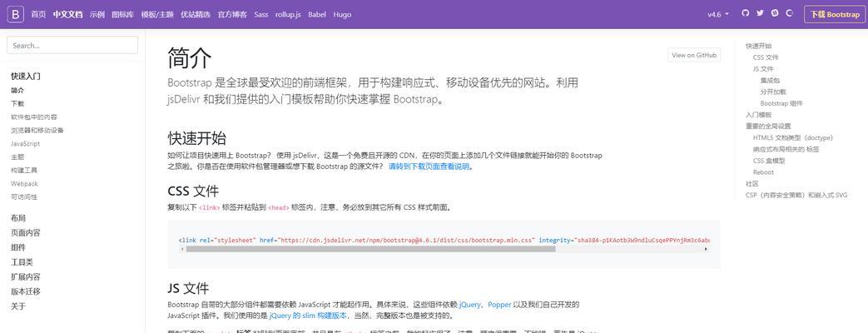Open 优站精选 navbar item
Viewport: 868px width, 333px height.
[x=196, y=14]
